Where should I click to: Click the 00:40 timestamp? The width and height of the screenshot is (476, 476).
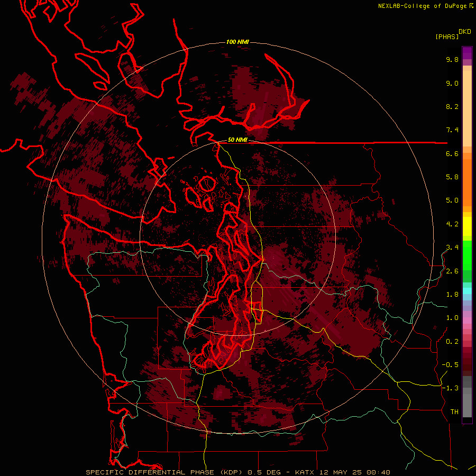point(378,472)
